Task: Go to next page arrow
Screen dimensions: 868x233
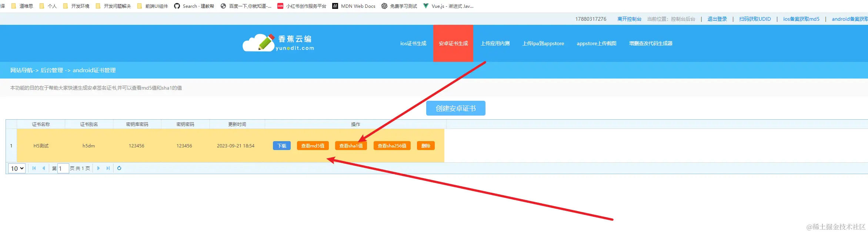Action: coord(98,168)
